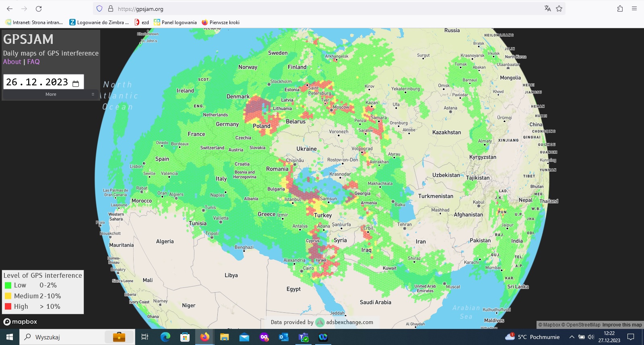
Task: Click the yellow Medium interference swatch
Action: (x=8, y=296)
